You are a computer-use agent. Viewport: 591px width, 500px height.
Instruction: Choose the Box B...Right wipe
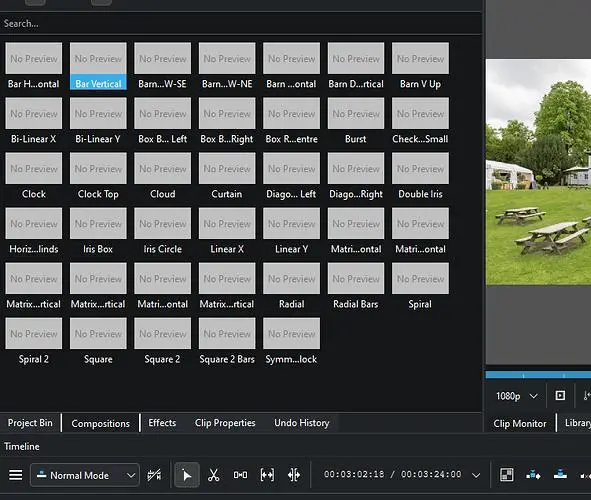[227, 121]
